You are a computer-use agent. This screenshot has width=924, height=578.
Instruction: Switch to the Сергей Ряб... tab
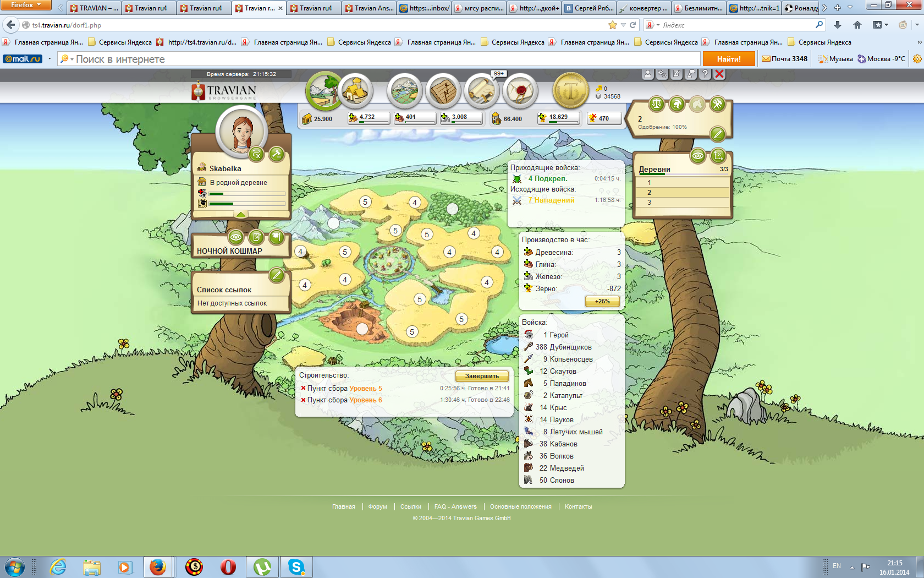pyautogui.click(x=589, y=8)
